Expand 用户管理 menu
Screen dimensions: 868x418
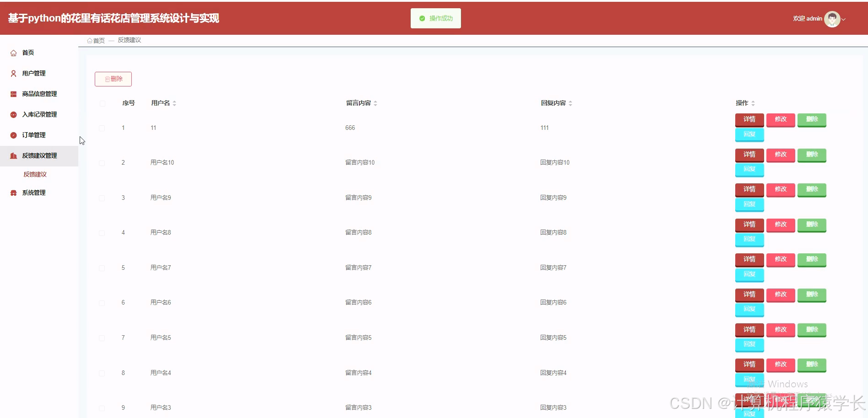(39, 73)
